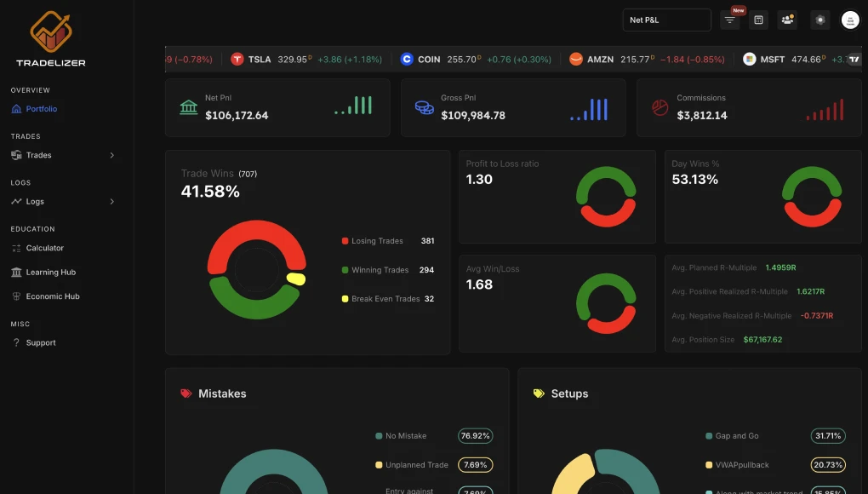
Task: Open settings gear in top bar
Action: pyautogui.click(x=819, y=20)
